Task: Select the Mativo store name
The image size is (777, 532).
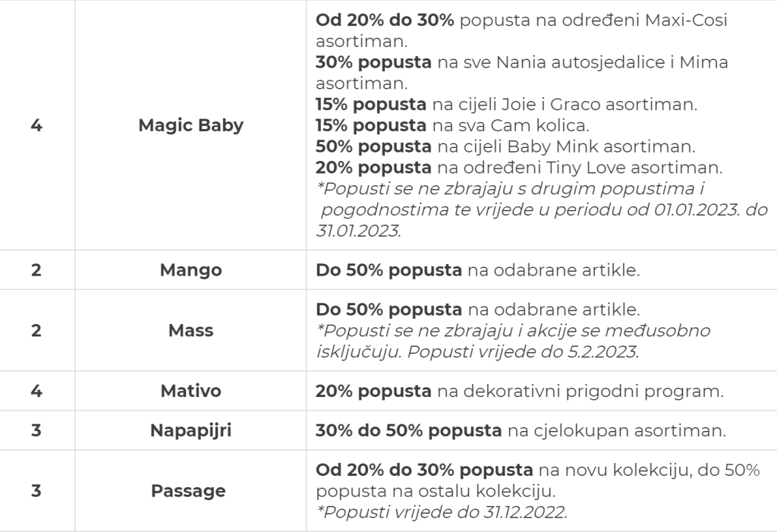Action: [190, 391]
